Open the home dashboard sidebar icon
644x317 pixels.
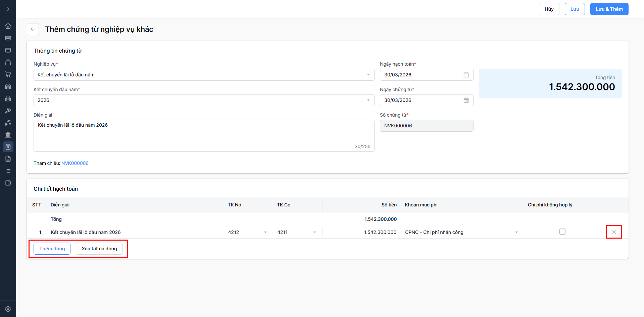8,26
